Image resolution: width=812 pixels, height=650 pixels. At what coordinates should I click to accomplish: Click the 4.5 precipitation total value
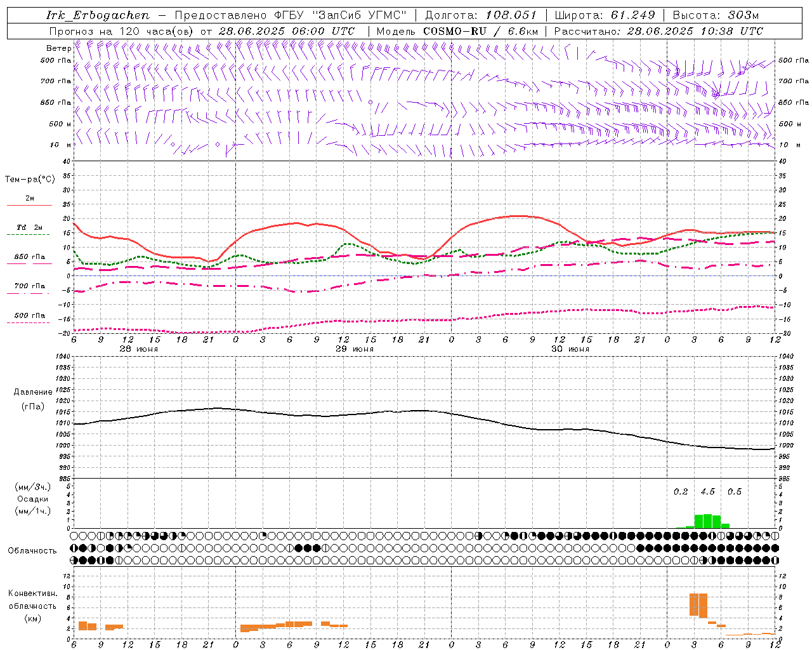(707, 491)
